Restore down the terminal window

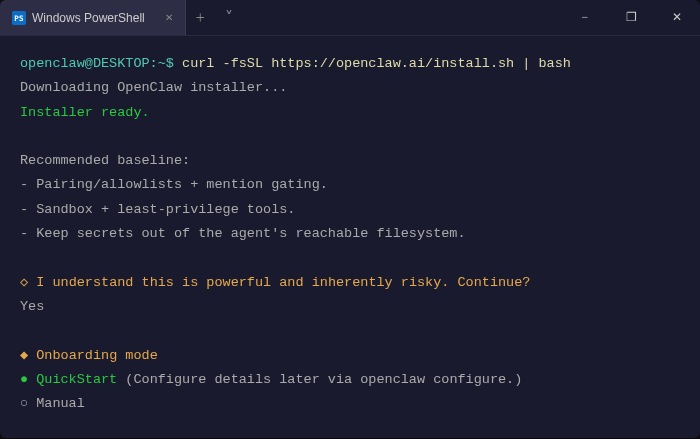click(631, 17)
